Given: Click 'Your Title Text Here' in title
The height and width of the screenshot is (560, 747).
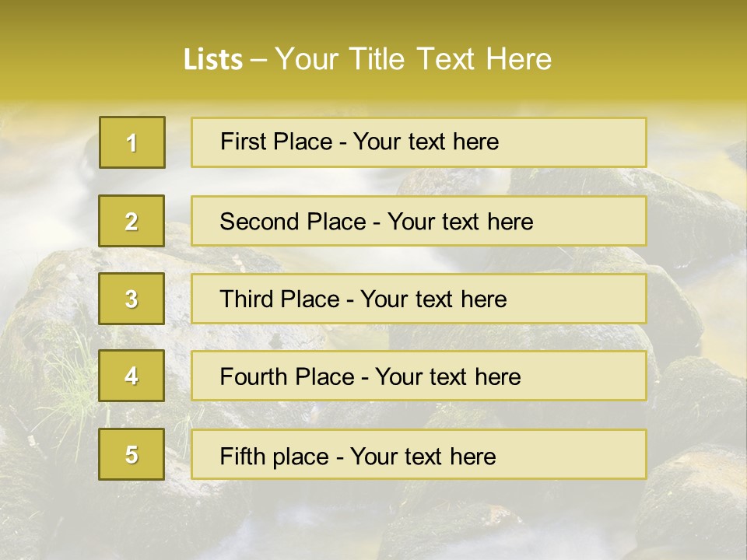Looking at the screenshot, I should pyautogui.click(x=413, y=59).
